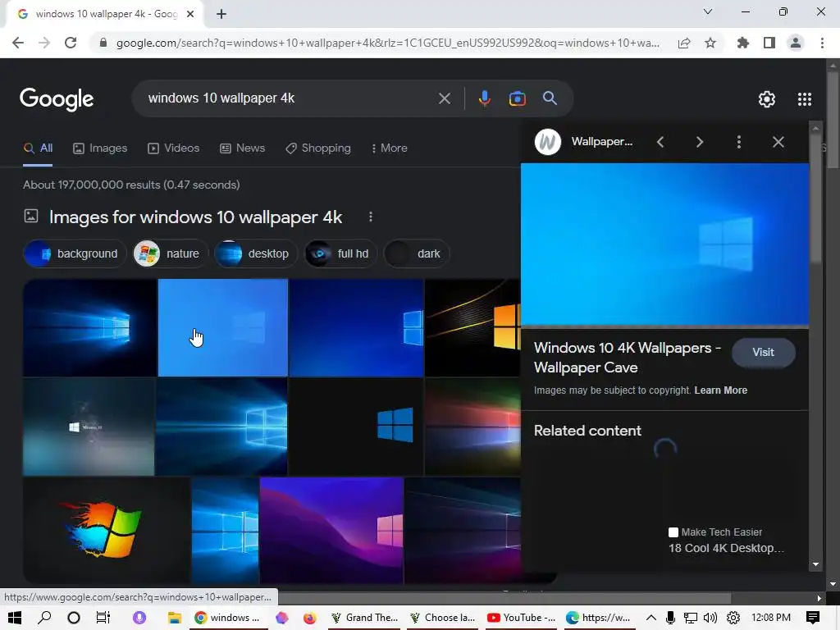The image size is (840, 630).
Task: Open the orange Windows logo thumbnail
Action: click(x=472, y=327)
